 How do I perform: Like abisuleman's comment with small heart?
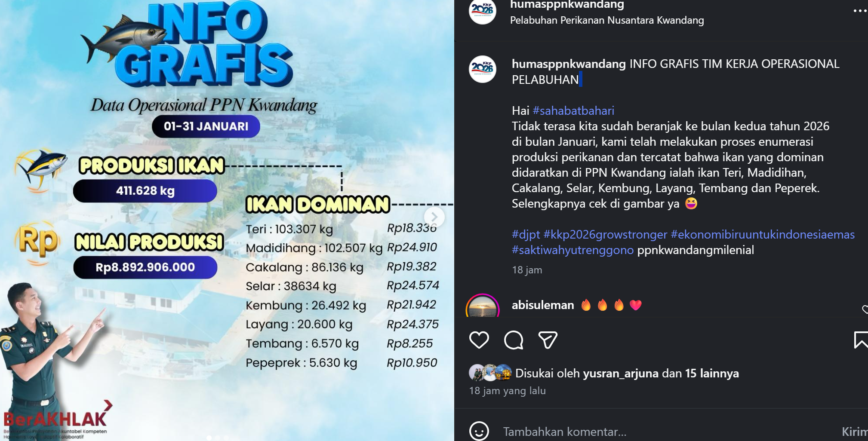pos(865,309)
